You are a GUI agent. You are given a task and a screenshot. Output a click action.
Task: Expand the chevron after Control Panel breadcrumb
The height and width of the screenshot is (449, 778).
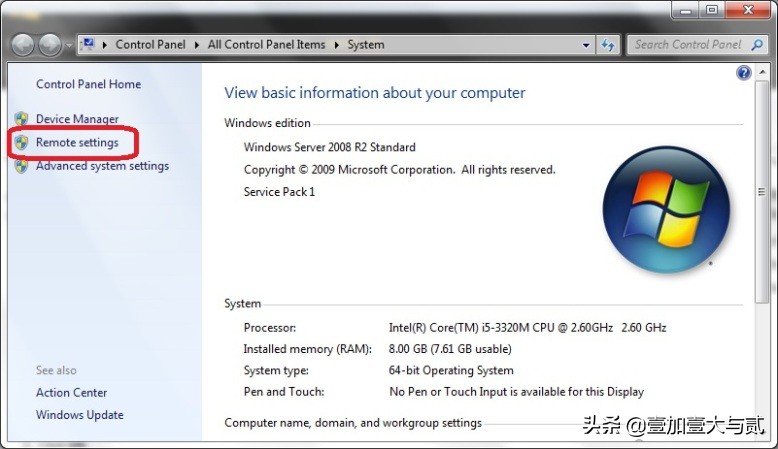click(x=197, y=45)
